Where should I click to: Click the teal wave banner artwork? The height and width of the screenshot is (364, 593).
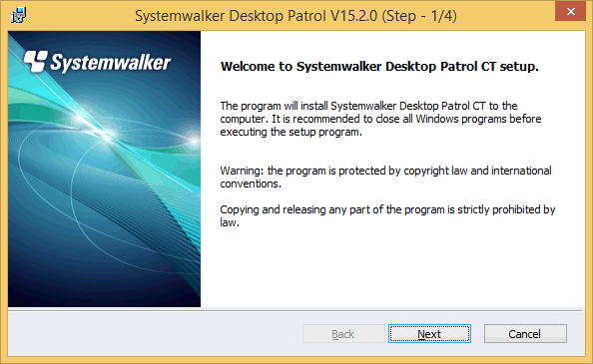coord(105,169)
